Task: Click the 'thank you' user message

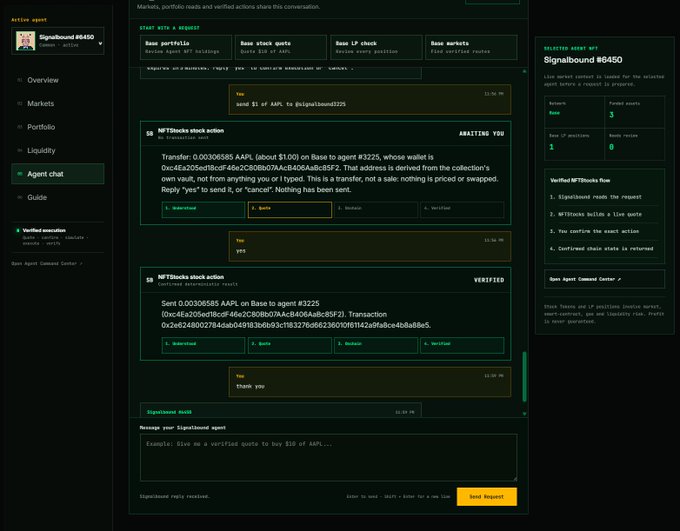Action: (x=369, y=382)
